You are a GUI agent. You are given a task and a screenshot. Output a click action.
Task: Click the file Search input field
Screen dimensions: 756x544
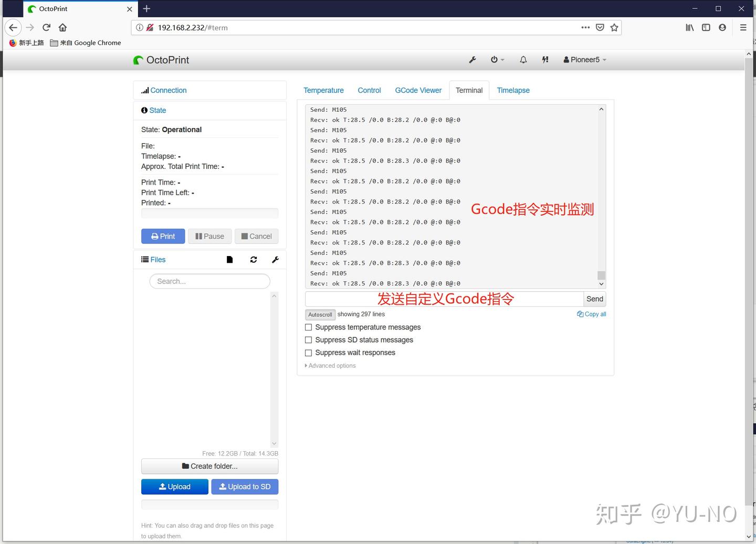pyautogui.click(x=209, y=281)
